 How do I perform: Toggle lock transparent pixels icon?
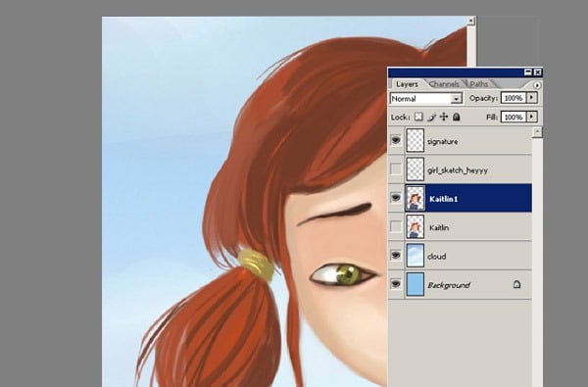point(418,117)
